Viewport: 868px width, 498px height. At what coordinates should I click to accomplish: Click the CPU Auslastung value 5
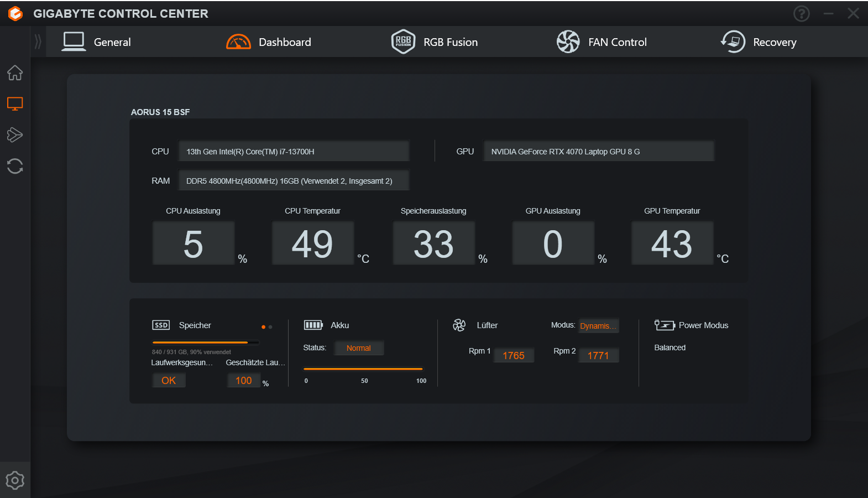point(194,243)
